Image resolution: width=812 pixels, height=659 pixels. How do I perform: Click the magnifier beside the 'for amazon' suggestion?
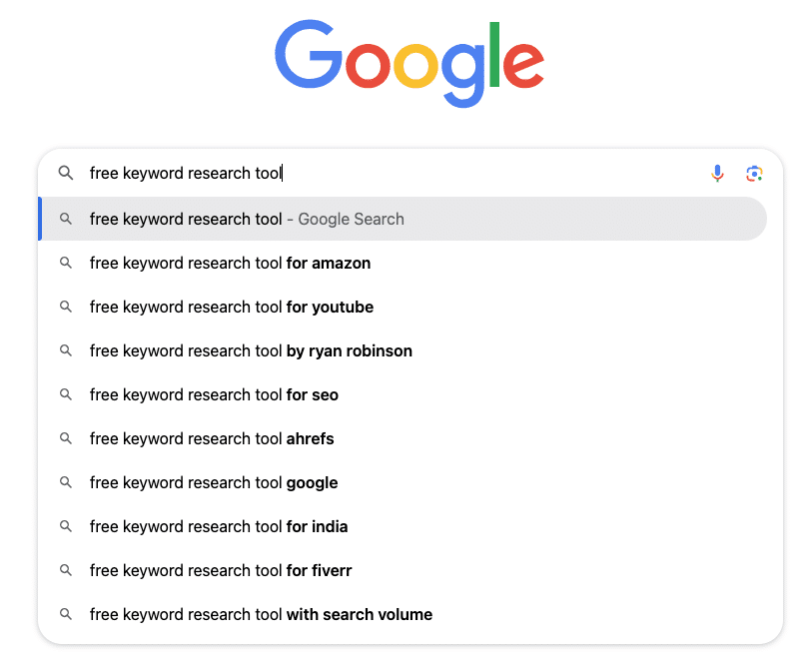coord(65,263)
